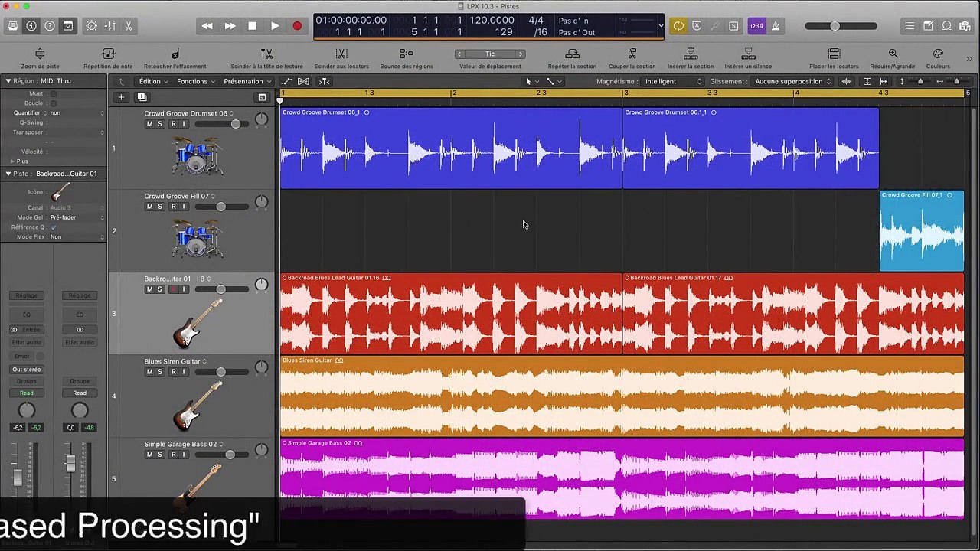This screenshot has height=551, width=980.
Task: Open the List Editors button
Action: pos(910,26)
